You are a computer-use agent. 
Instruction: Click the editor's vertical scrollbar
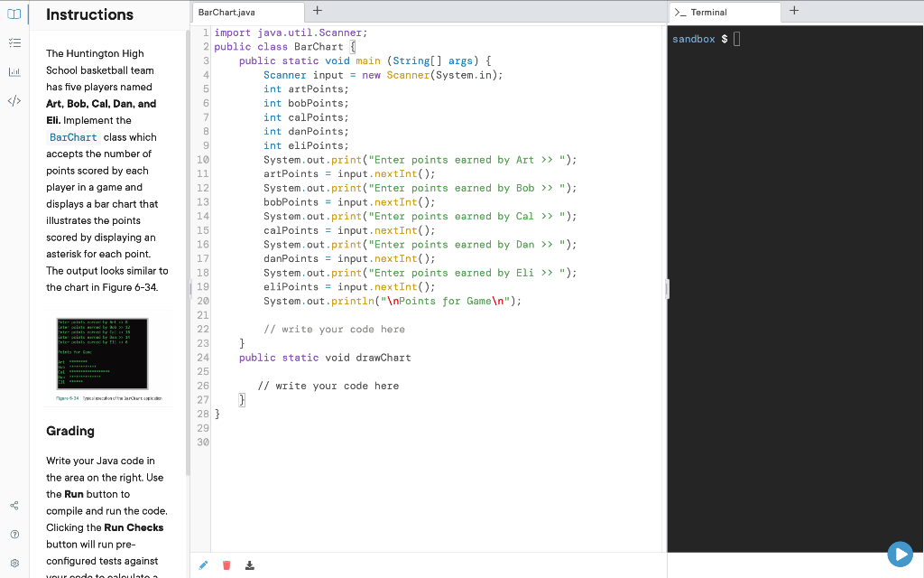666,288
